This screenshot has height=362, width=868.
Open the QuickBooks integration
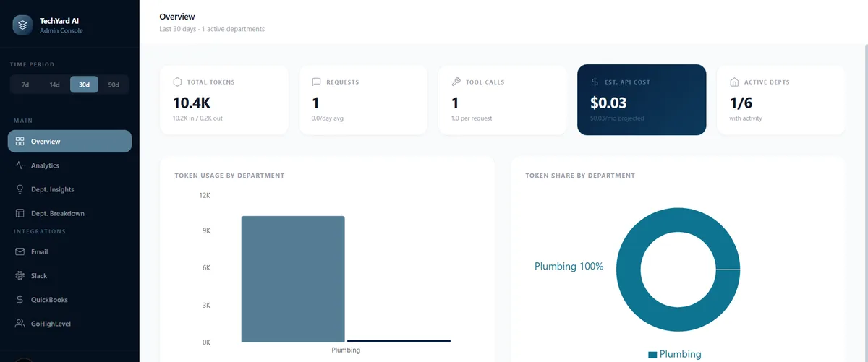(69, 299)
